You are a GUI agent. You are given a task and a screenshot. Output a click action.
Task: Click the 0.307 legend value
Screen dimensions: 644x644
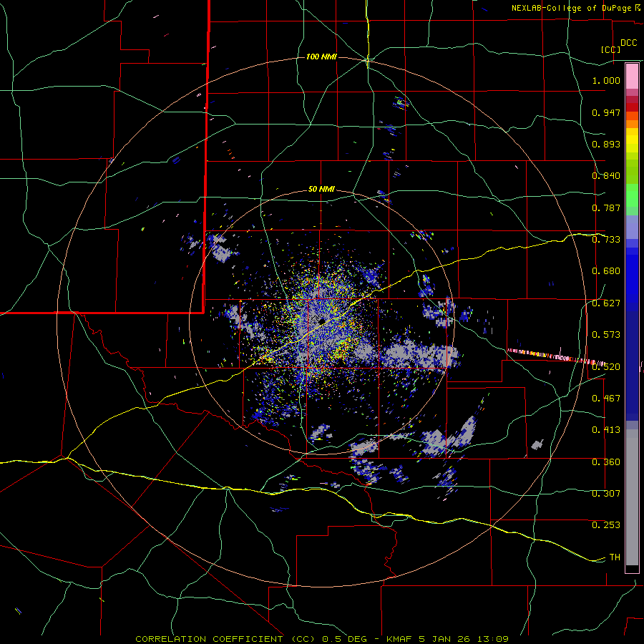coord(606,494)
